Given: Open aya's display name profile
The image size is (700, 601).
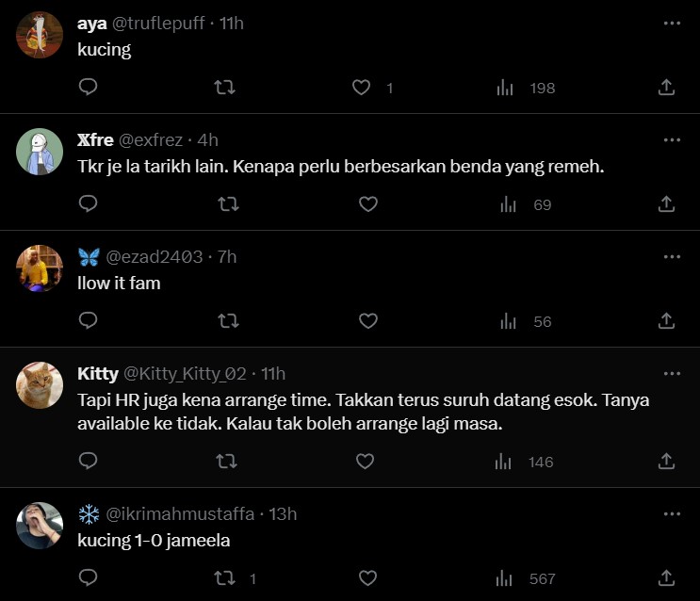Looking at the screenshot, I should 92,24.
